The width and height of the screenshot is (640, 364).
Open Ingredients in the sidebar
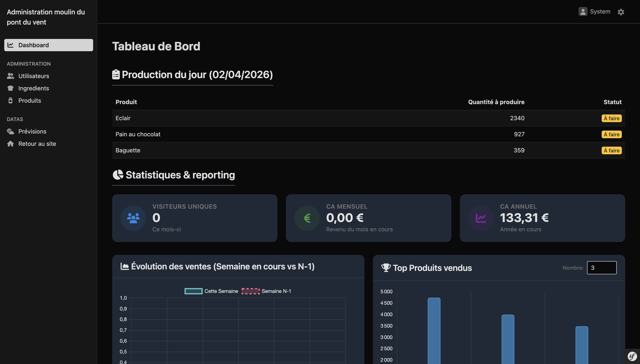33,88
